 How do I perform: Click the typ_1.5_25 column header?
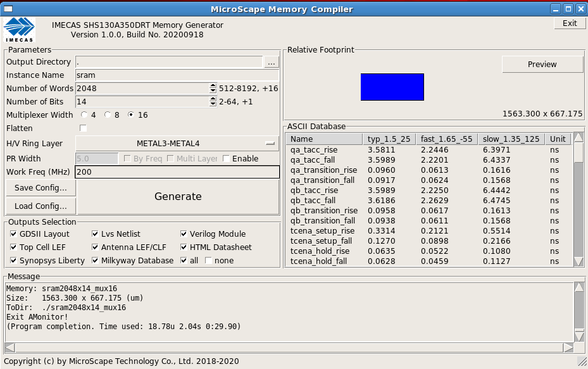tap(389, 139)
